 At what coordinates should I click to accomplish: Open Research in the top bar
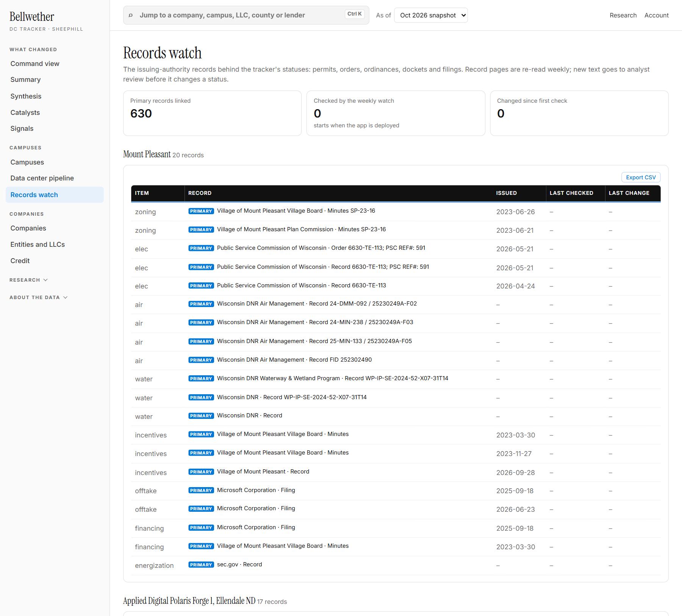tap(623, 15)
